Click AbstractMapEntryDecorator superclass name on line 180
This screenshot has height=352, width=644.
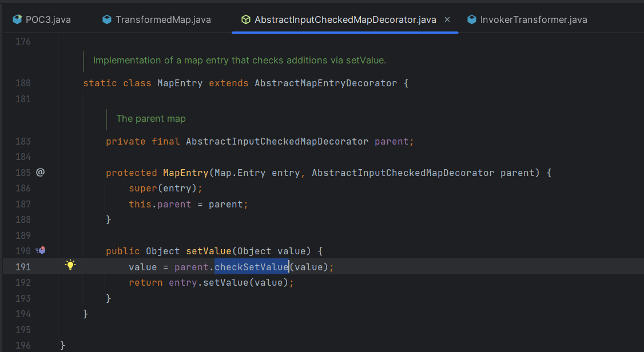click(x=325, y=83)
